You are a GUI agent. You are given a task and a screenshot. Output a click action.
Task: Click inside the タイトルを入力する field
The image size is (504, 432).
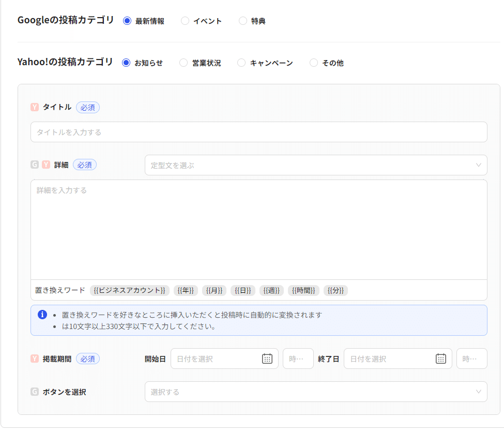click(258, 132)
